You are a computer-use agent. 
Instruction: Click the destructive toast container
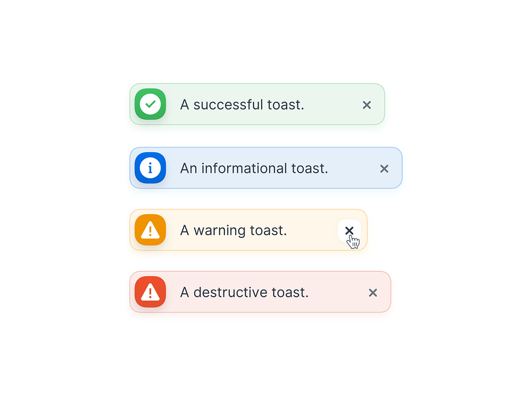pos(260,292)
